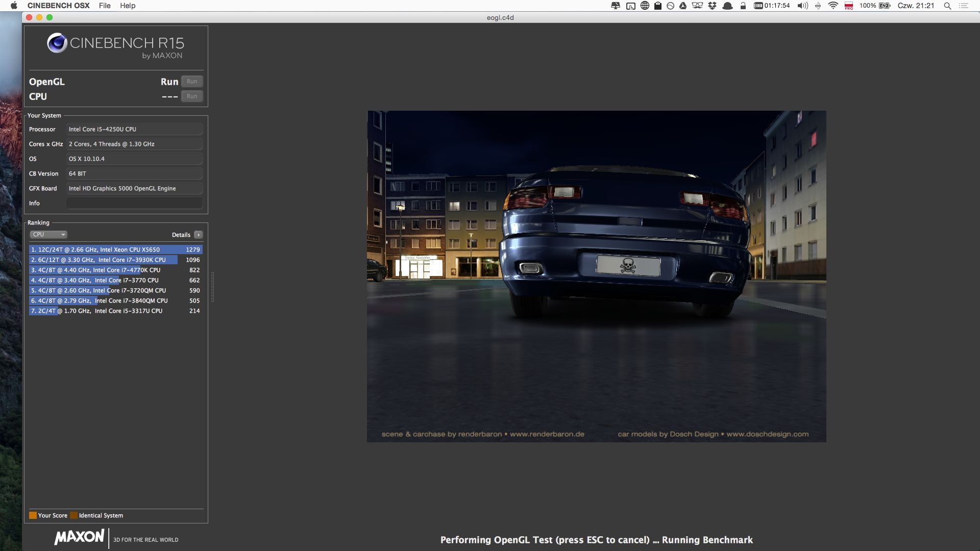The height and width of the screenshot is (551, 980).
Task: Click the Polish PRO flag input icon
Action: pyautogui.click(x=848, y=6)
